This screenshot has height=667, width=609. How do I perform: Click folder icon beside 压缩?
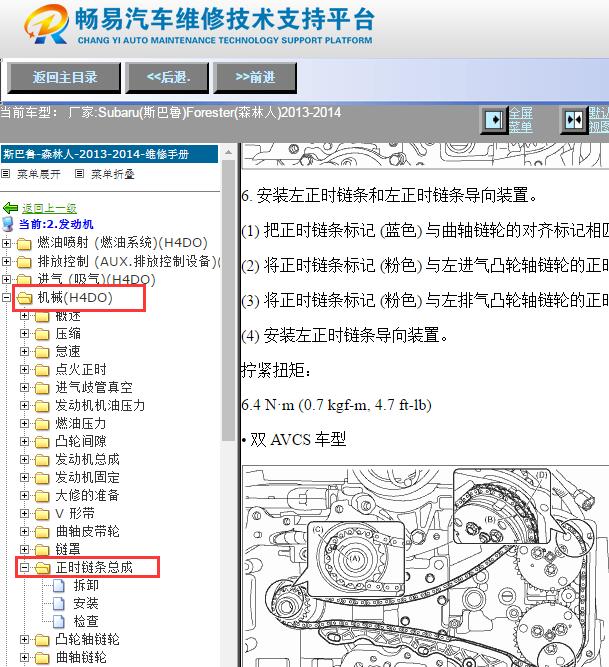coord(42,334)
